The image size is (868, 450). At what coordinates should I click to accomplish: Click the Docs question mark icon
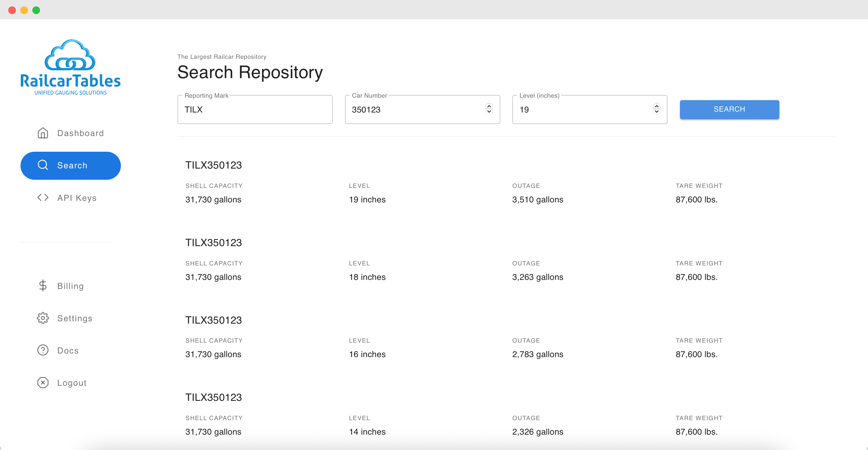(x=43, y=350)
